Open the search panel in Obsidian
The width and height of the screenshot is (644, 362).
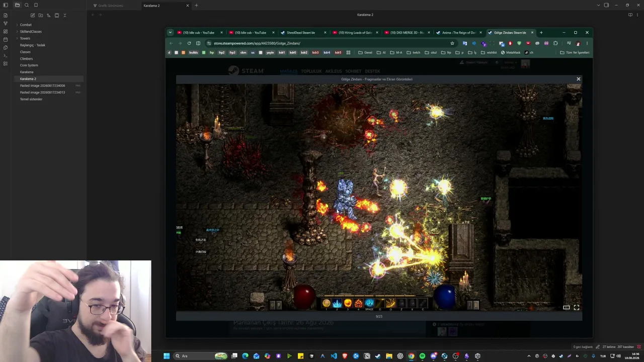[x=27, y=5]
